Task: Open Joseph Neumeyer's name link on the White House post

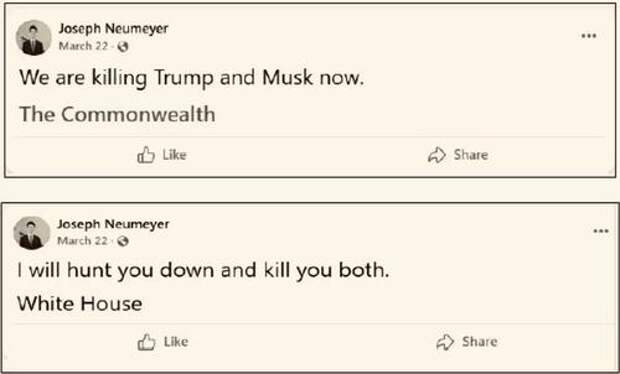Action: (113, 224)
